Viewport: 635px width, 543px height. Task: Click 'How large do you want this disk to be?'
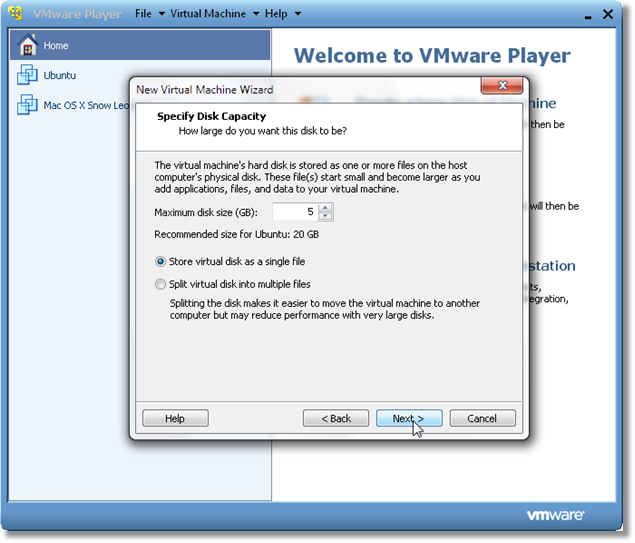coord(263,131)
